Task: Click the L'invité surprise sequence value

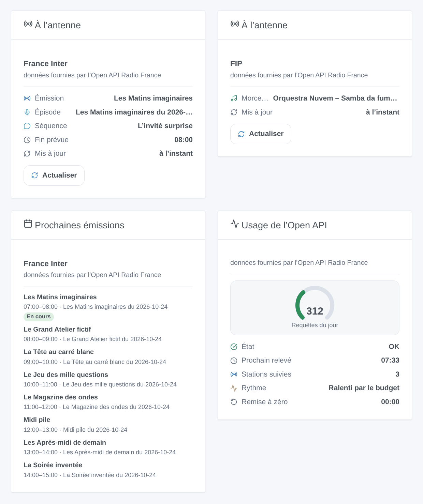Action: tap(165, 126)
